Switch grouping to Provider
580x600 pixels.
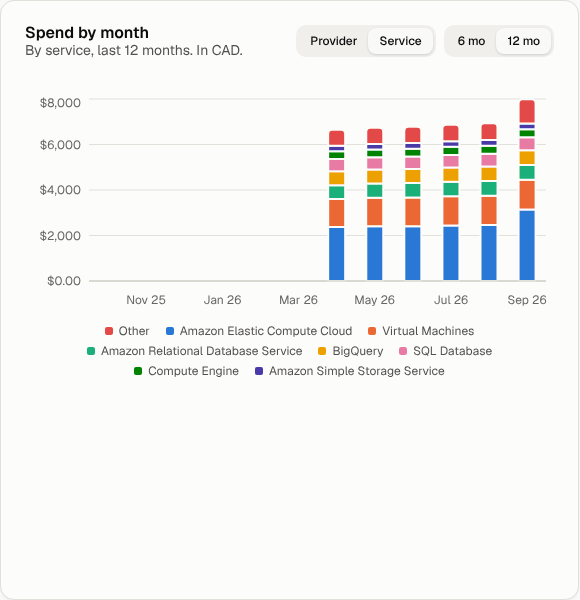(x=333, y=41)
